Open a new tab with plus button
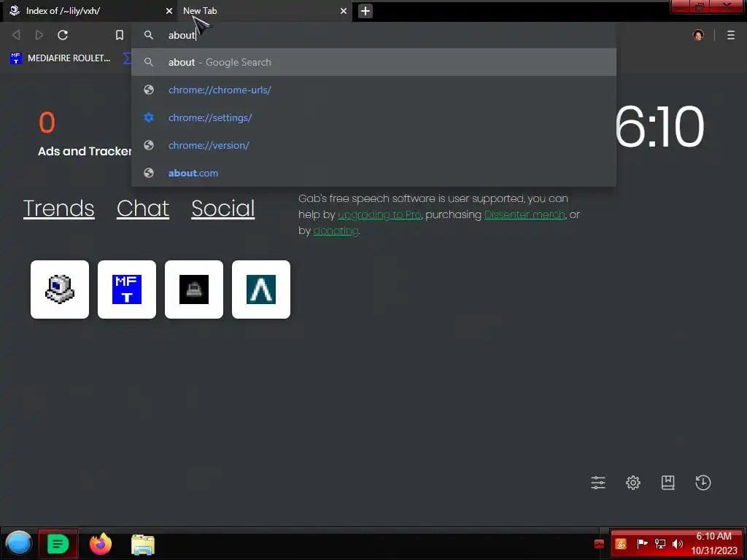 point(365,11)
